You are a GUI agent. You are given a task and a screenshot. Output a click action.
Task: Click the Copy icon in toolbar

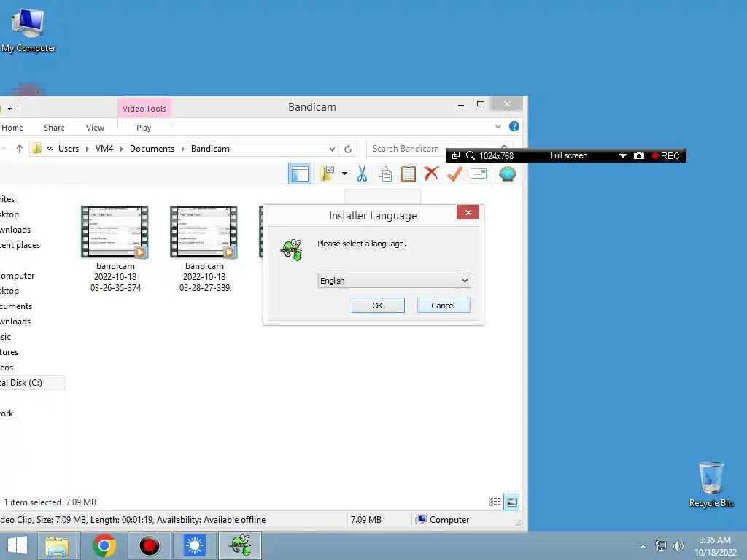(385, 174)
